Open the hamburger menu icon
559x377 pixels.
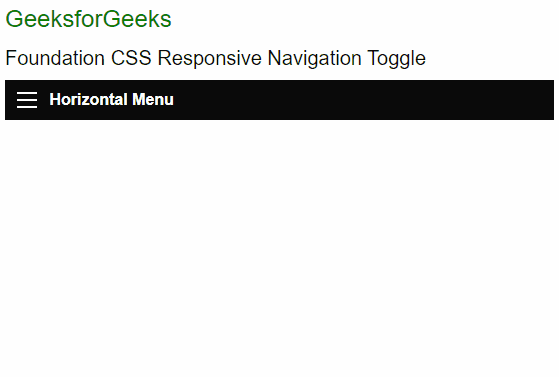[27, 100]
